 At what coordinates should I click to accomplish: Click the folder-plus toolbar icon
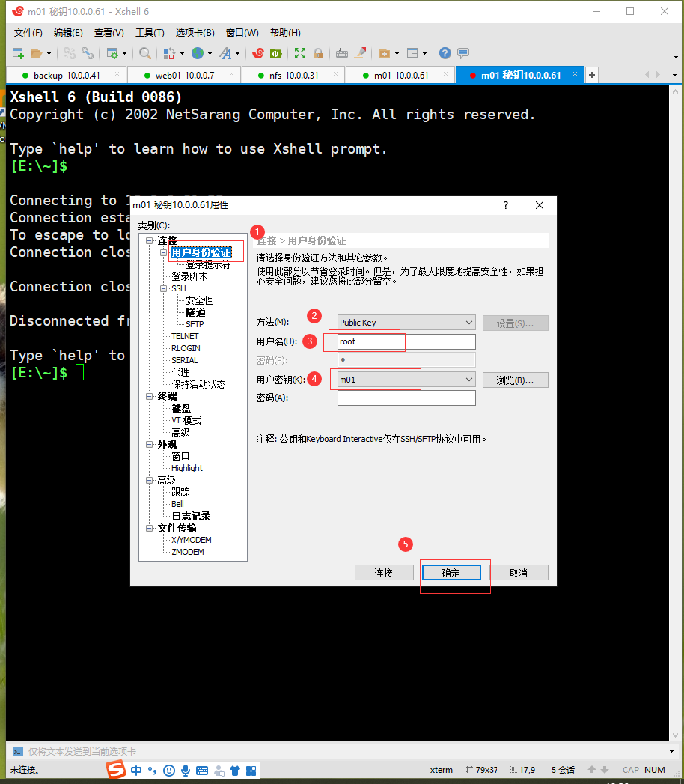click(385, 53)
